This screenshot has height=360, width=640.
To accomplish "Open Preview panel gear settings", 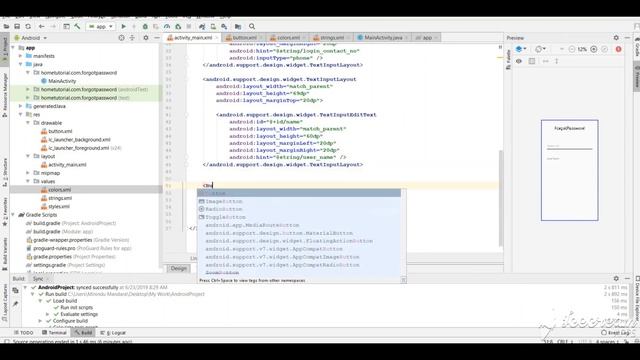I will coord(616,38).
